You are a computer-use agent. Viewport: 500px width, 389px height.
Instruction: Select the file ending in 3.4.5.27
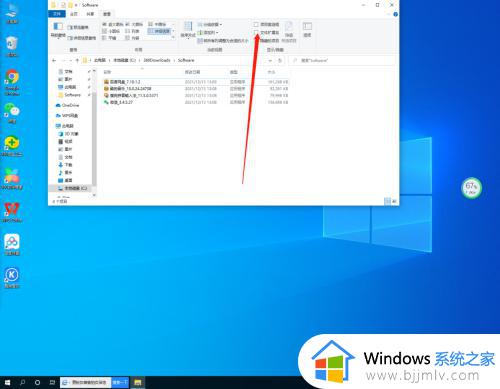point(195,102)
